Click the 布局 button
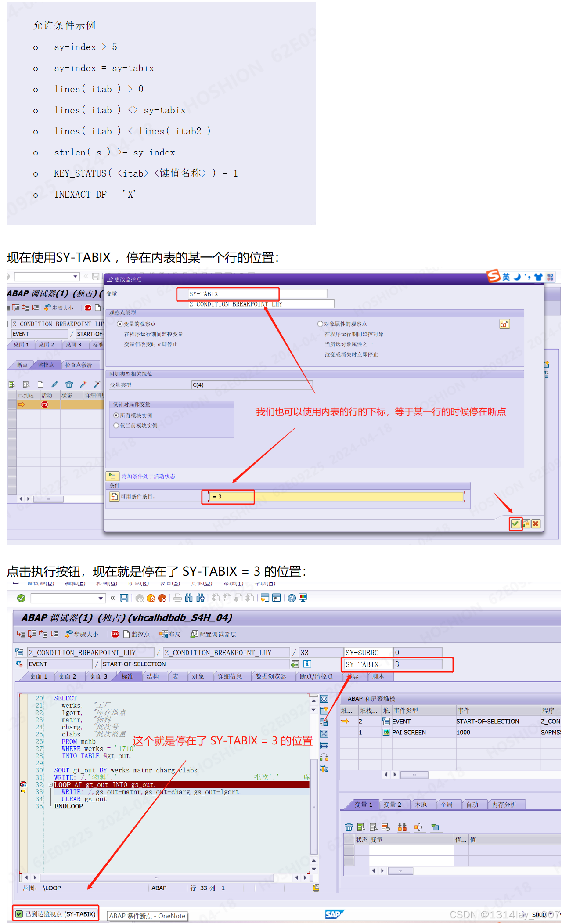This screenshot has width=562, height=924. 170,634
